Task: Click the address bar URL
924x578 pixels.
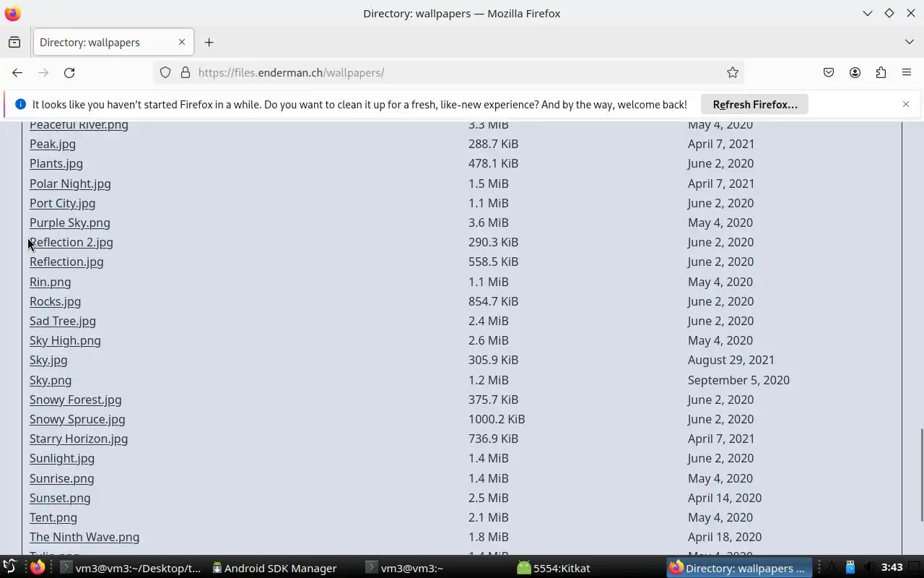Action: pos(291,72)
